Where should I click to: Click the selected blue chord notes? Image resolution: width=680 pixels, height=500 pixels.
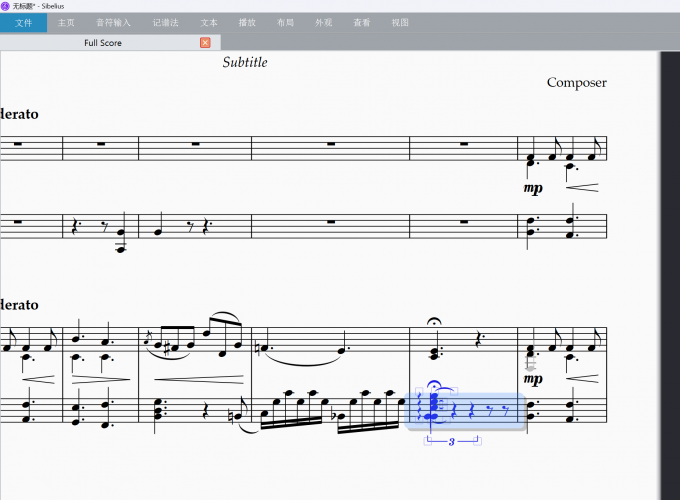click(433, 407)
